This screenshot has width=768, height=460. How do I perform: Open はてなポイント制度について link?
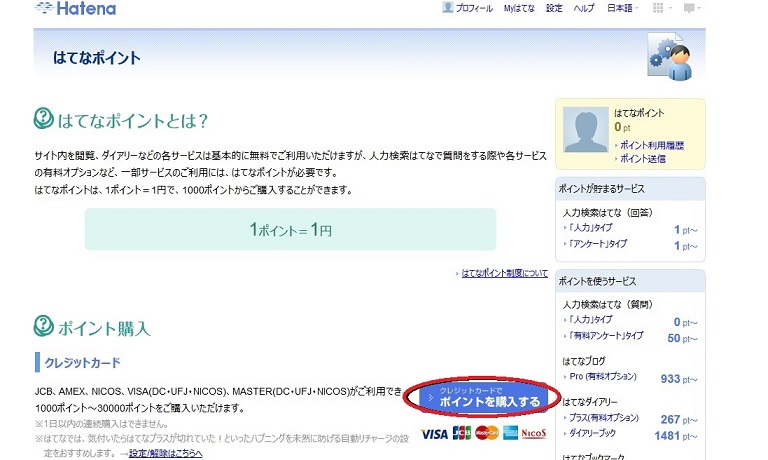click(x=504, y=273)
